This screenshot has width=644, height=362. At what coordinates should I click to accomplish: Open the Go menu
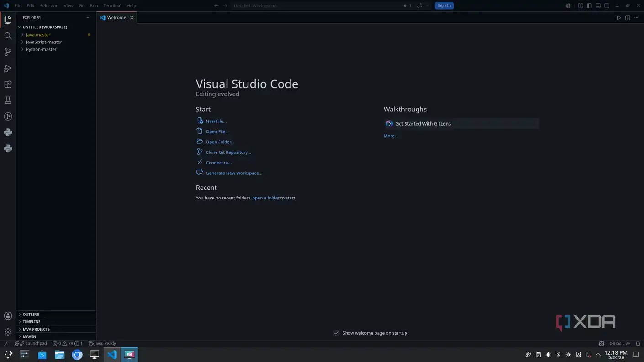[82, 5]
